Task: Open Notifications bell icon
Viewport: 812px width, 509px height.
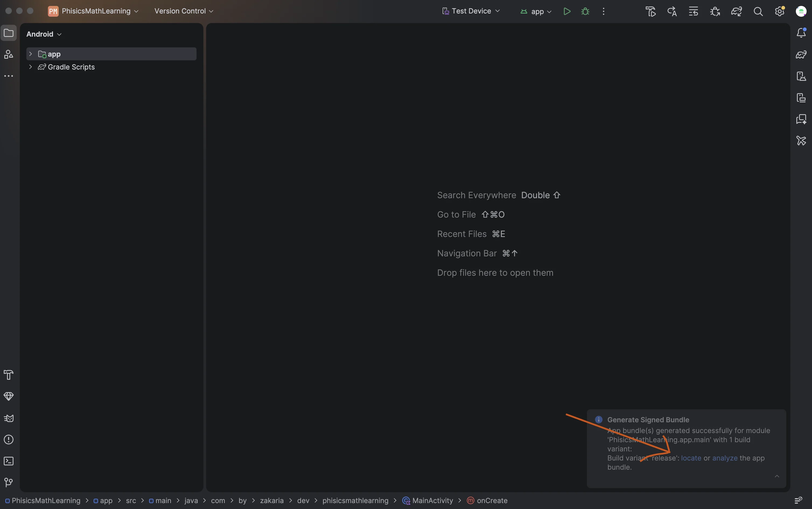Action: point(801,33)
